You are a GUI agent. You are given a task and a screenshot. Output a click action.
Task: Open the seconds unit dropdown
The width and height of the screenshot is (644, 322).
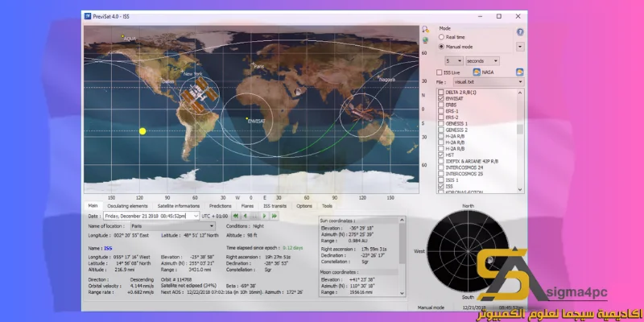tap(482, 61)
